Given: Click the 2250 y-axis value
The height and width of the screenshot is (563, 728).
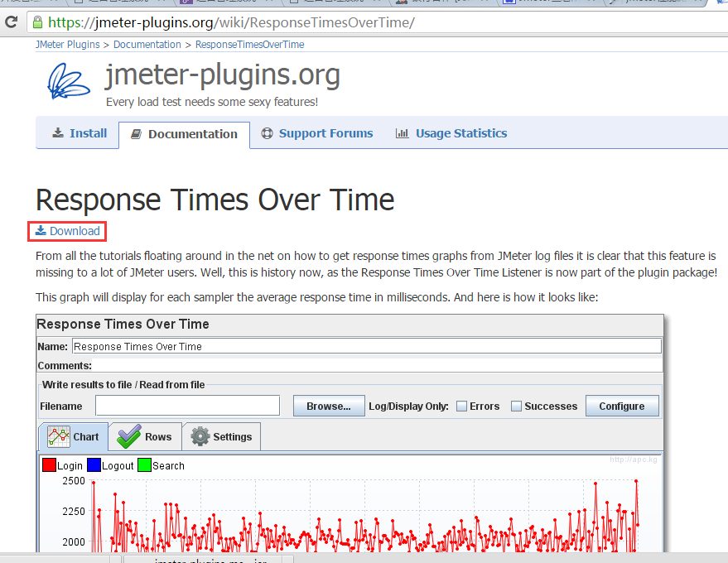Looking at the screenshot, I should [74, 512].
